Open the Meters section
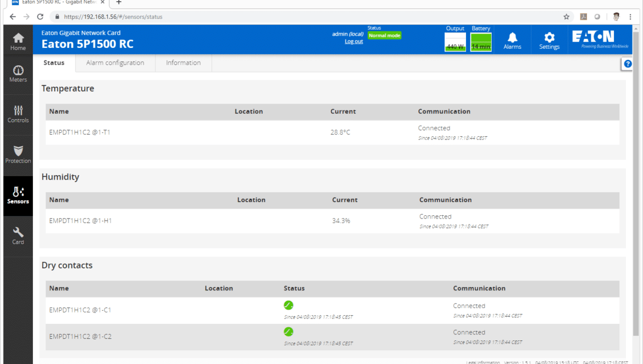The image size is (643, 364). [18, 74]
